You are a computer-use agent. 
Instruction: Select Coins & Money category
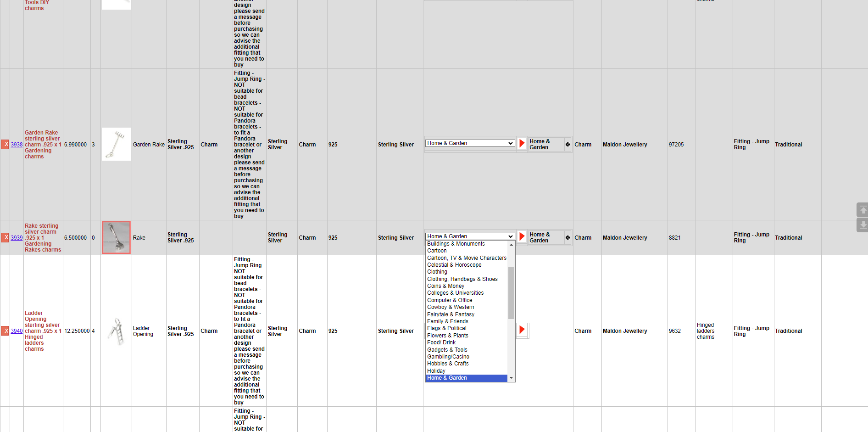[466, 286]
